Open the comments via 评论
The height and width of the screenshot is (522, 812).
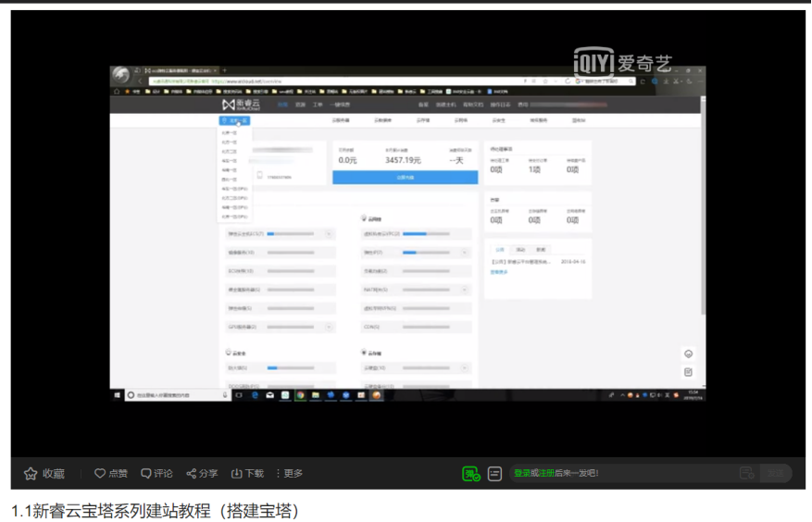point(156,473)
